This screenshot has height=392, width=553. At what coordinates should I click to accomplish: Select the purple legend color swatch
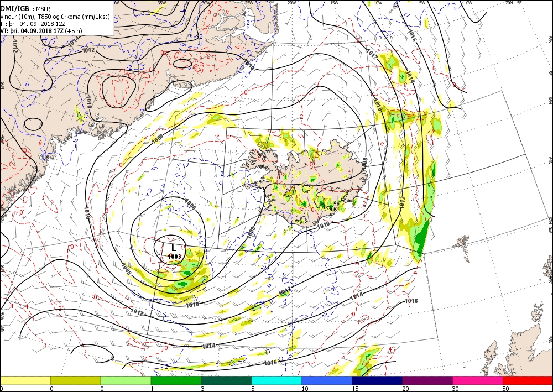tap(427, 380)
